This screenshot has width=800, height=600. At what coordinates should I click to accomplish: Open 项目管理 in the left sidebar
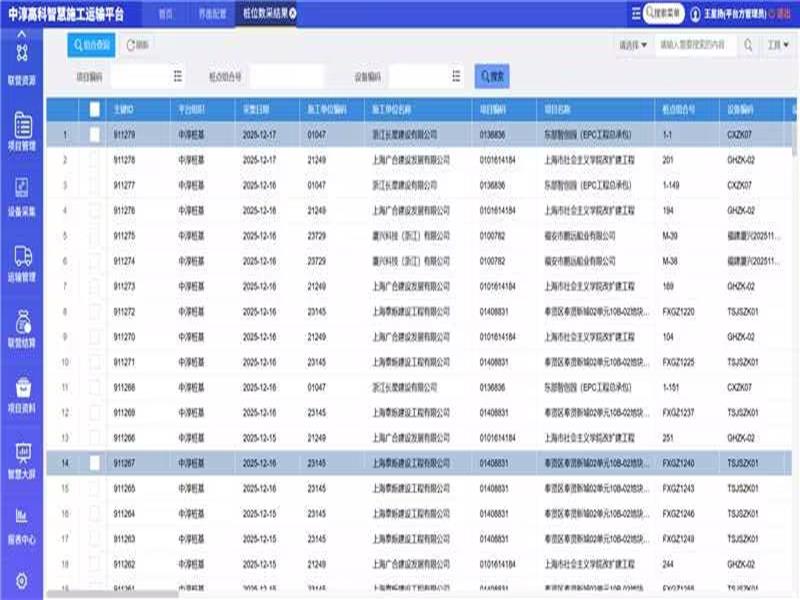pos(22,131)
